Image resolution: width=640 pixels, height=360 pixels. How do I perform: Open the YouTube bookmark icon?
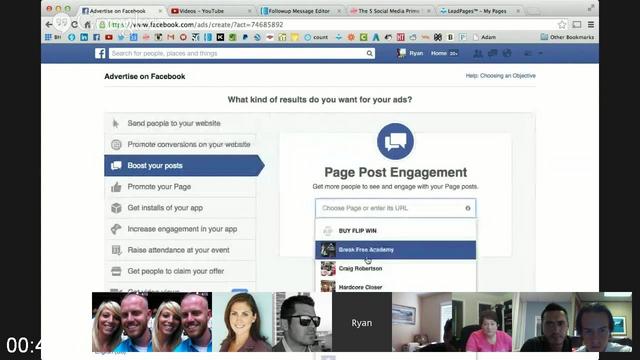click(x=109, y=37)
